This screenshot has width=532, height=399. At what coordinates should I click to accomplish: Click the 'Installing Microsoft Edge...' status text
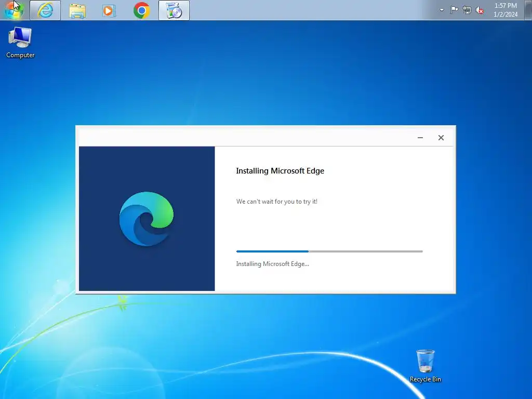tap(272, 264)
